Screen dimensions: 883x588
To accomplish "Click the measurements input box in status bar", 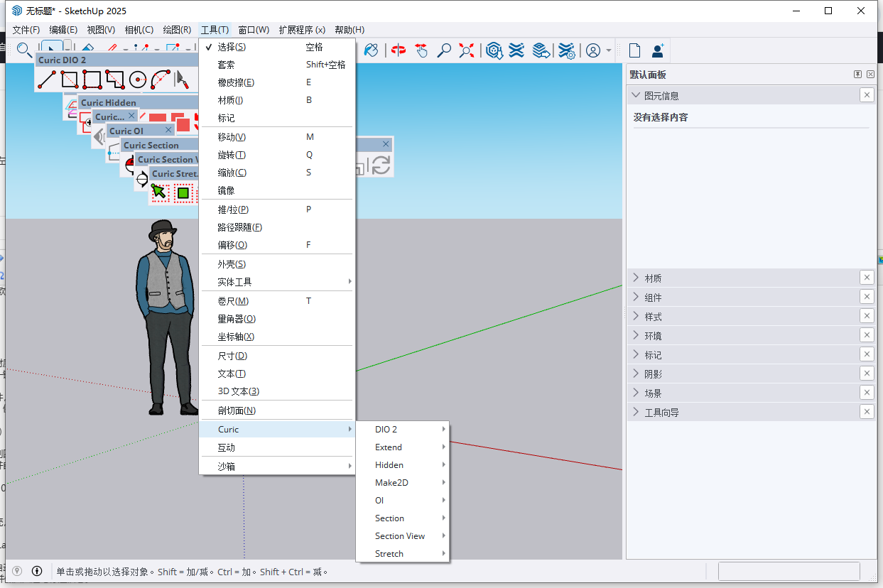I will pyautogui.click(x=789, y=571).
